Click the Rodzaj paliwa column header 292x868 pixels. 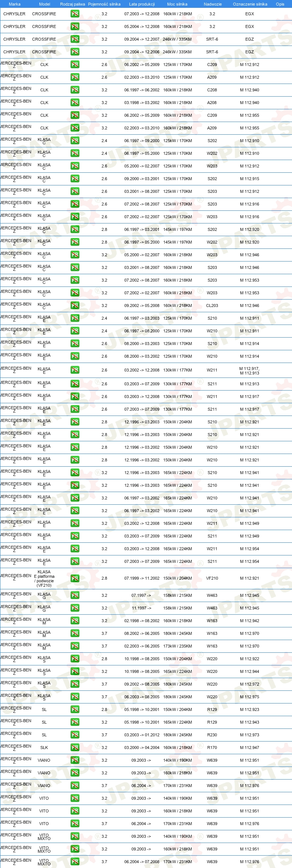pos(72,4)
